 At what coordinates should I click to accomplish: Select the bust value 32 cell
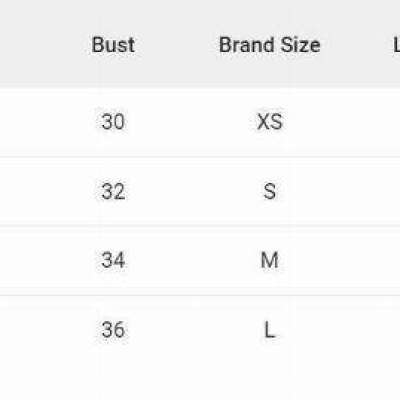[113, 191]
